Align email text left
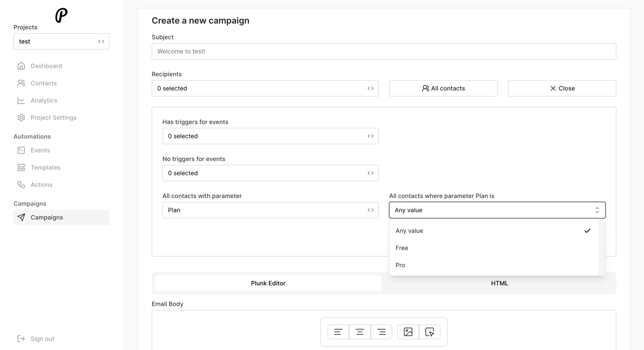 338,332
